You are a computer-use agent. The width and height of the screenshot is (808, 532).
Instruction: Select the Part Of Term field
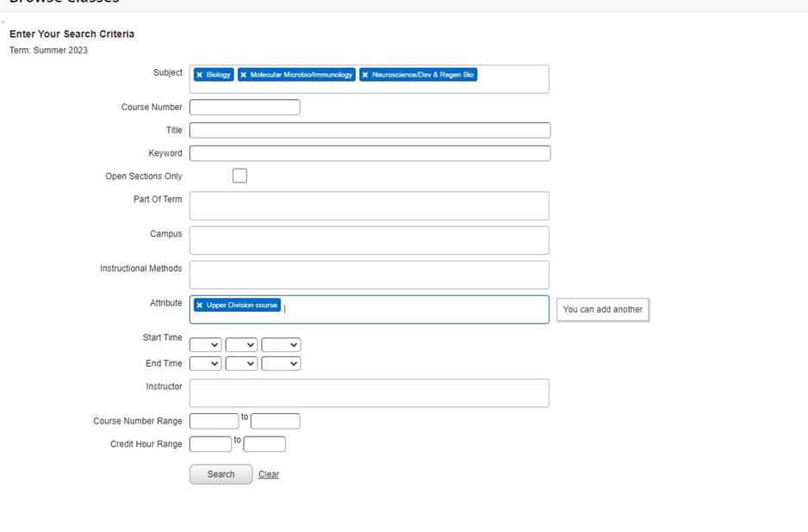point(369,206)
